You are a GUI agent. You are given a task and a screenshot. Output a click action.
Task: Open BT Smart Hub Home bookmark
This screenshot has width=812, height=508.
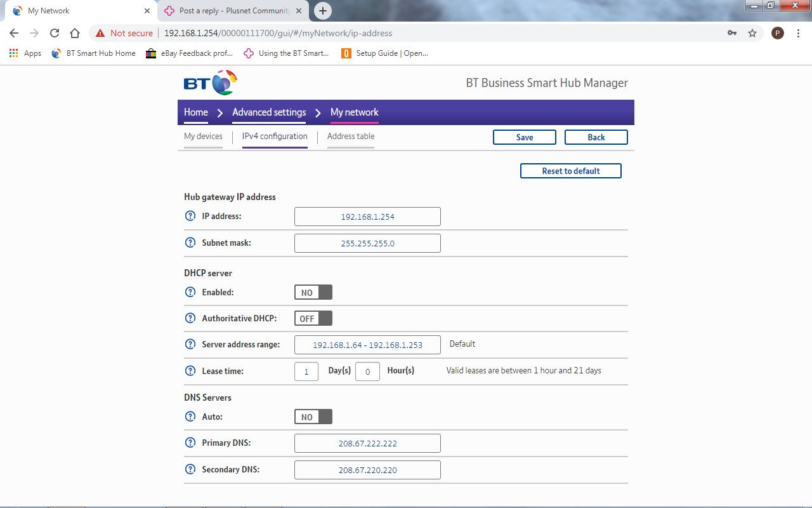coord(94,53)
